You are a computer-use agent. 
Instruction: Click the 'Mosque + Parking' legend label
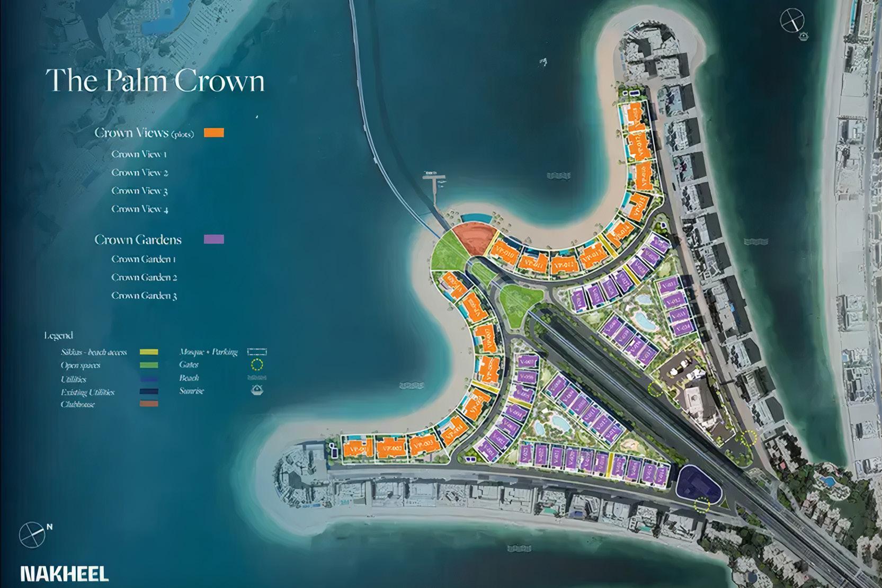tap(208, 352)
